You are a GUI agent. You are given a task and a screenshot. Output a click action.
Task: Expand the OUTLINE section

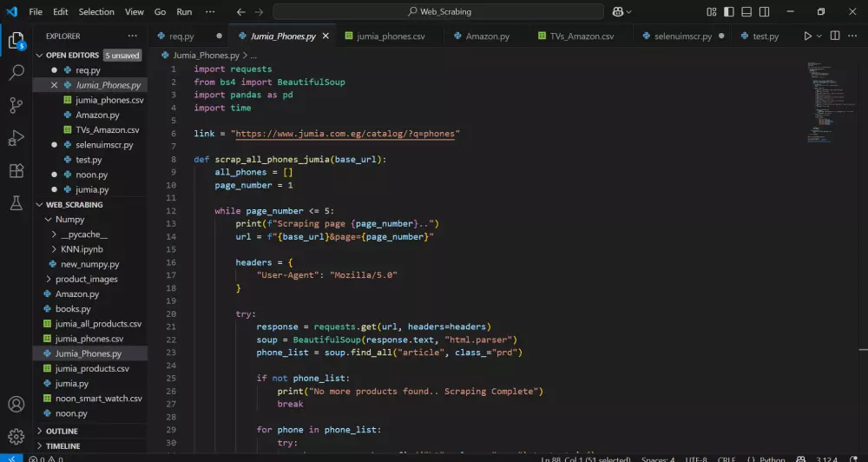pos(62,431)
